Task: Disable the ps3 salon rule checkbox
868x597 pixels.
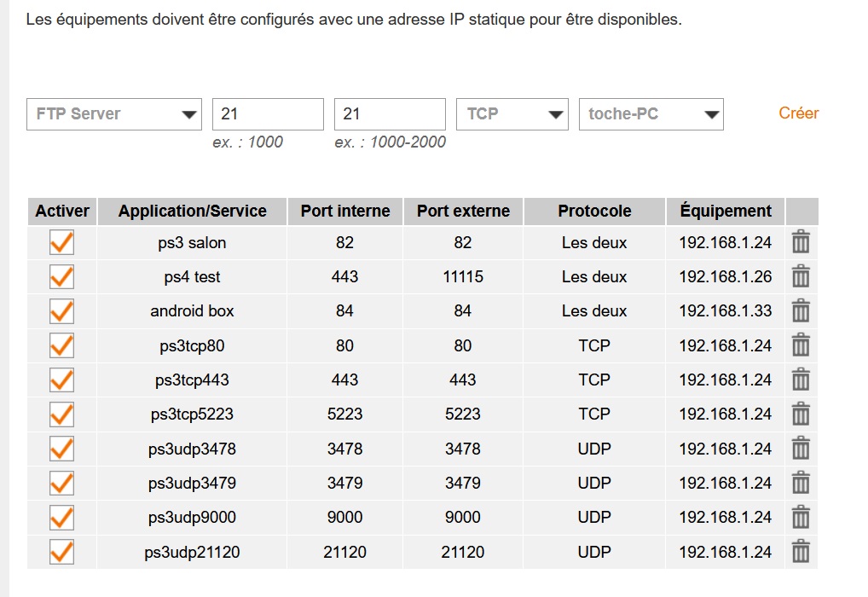Action: coord(61,243)
